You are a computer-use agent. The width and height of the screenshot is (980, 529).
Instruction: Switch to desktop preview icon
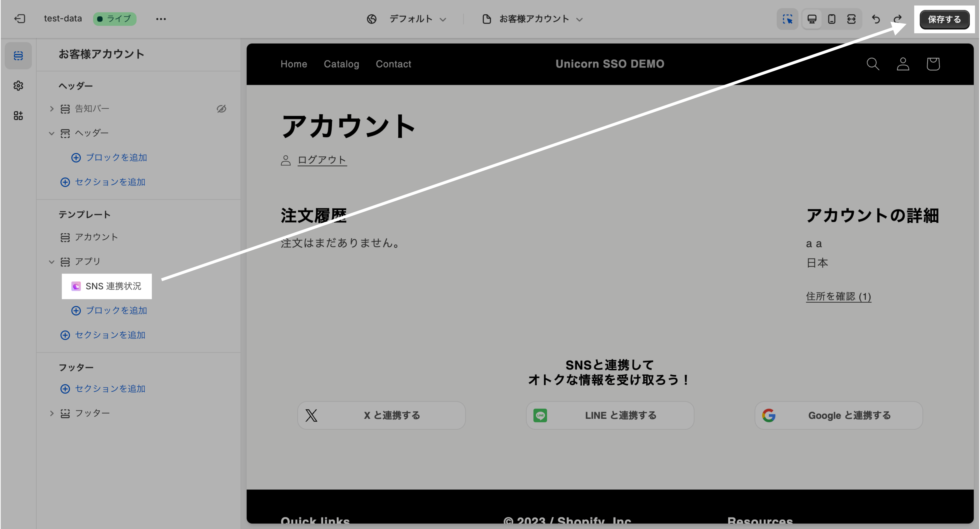[812, 19]
